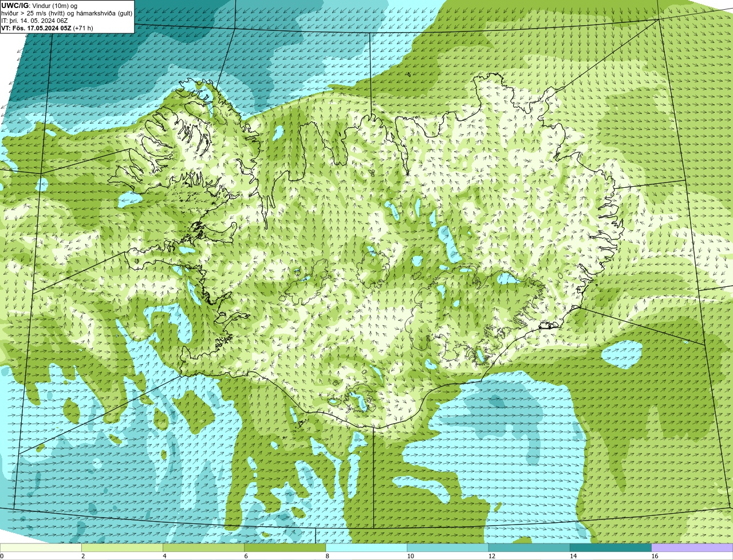Click the legend value "2"
This screenshot has height=560, width=733.
pyautogui.click(x=83, y=556)
